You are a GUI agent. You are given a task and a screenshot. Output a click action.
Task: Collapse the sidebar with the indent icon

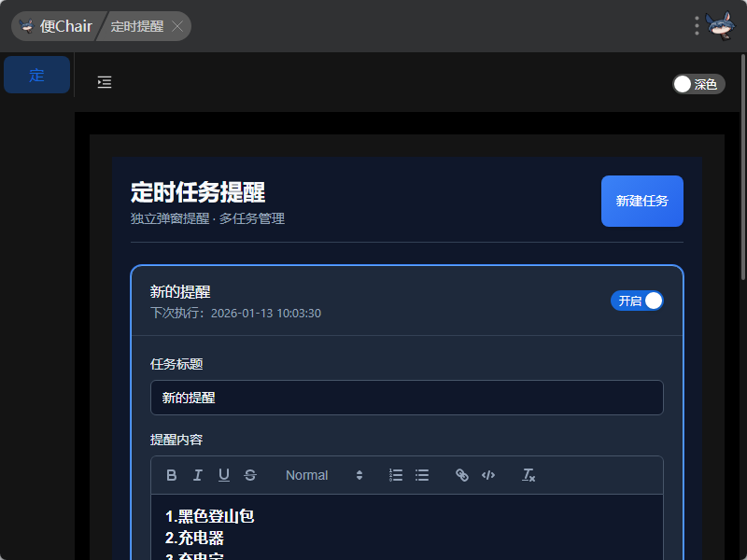click(105, 82)
